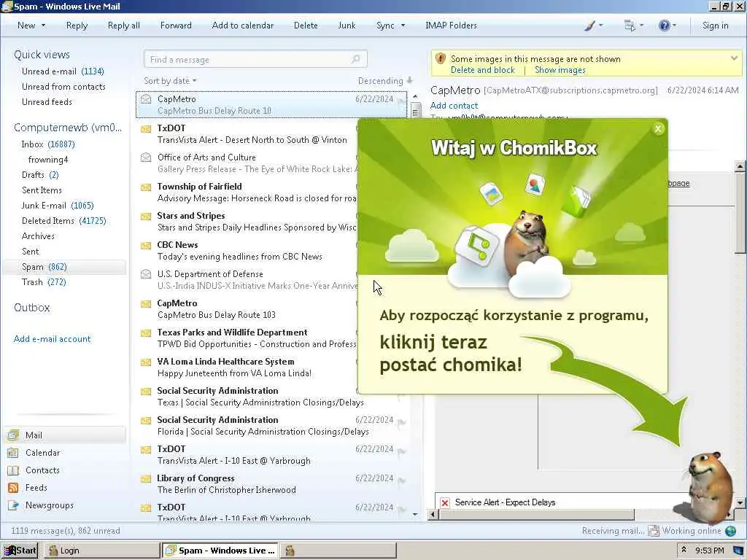Click the Mail icon in the navigation pane
The height and width of the screenshot is (560, 747).
pos(13,435)
